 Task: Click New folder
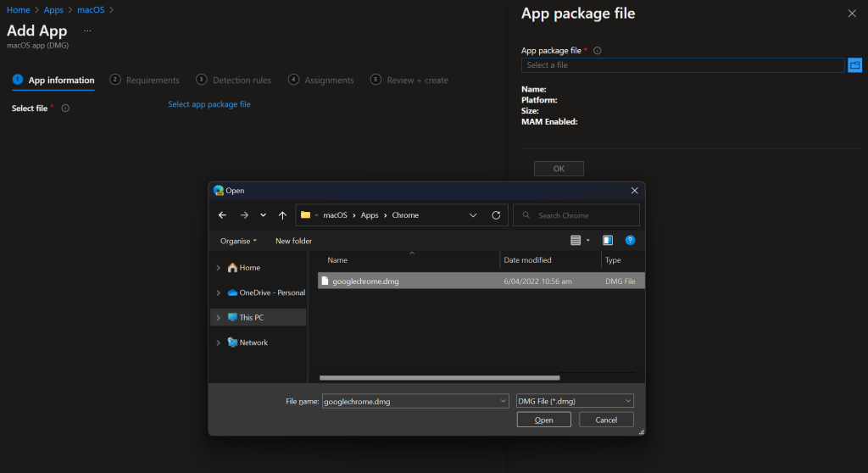tap(293, 241)
